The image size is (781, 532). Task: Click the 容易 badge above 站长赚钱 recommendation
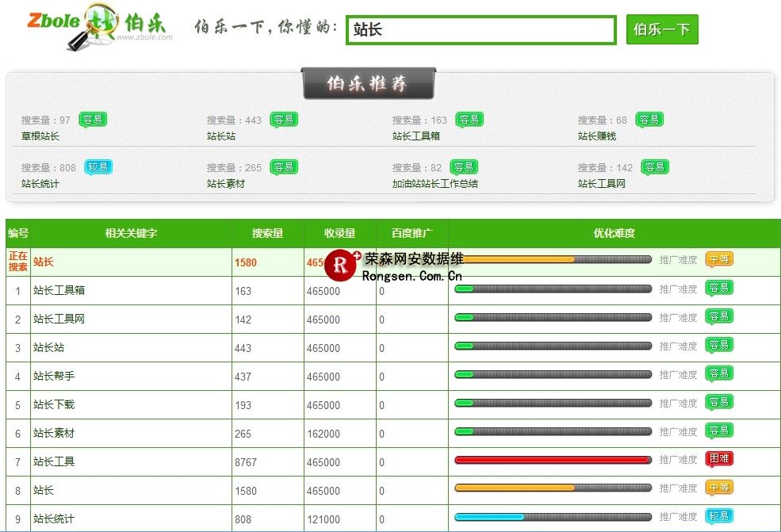(649, 119)
